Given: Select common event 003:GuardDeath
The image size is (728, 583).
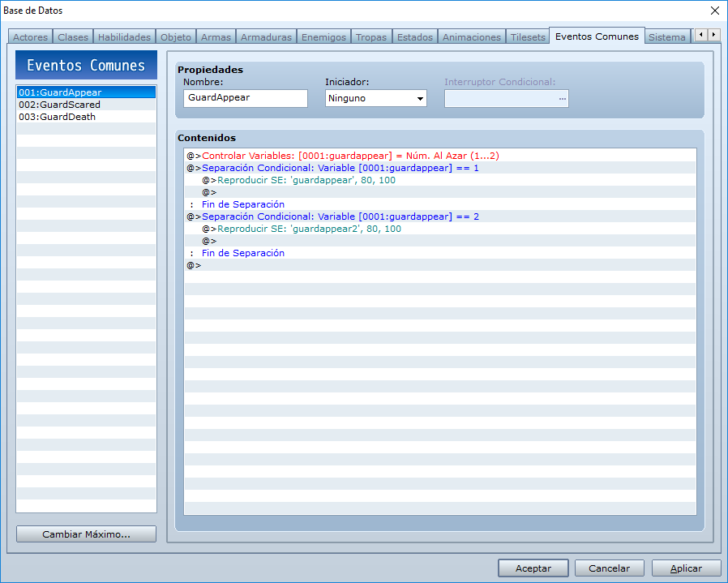Looking at the screenshot, I should tap(87, 117).
